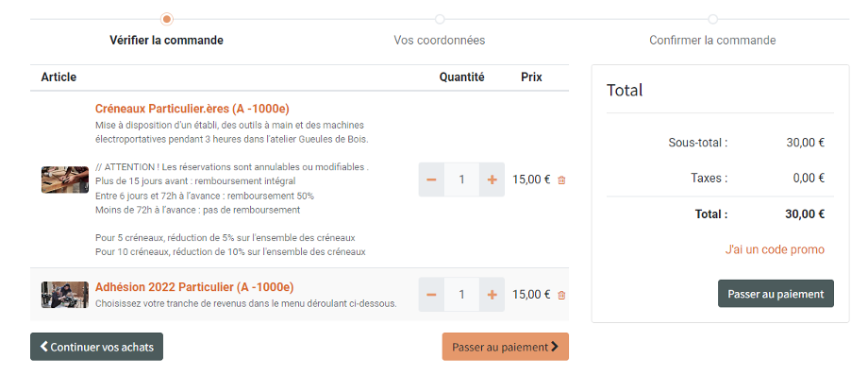Click orange Passer au paiement button below cart
The width and height of the screenshot is (868, 376).
pos(505,347)
